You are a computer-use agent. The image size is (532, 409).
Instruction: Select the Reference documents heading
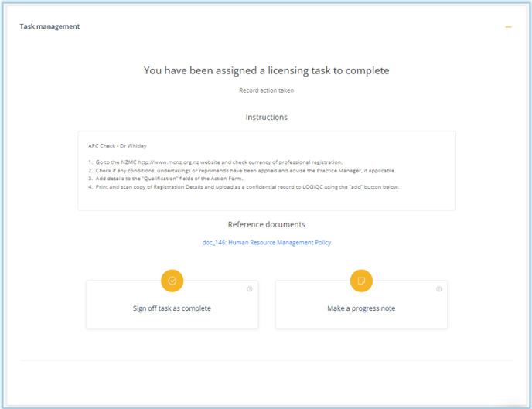pyautogui.click(x=267, y=224)
